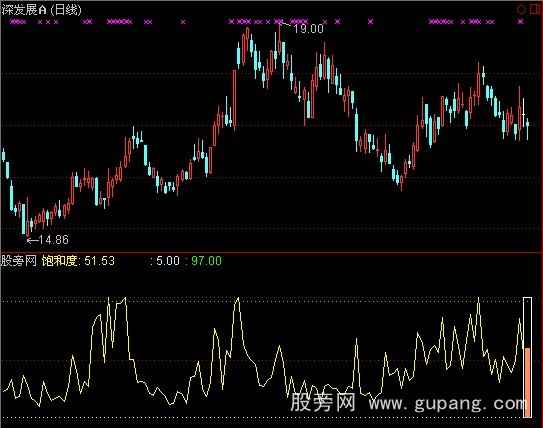543x428 pixels.
Task: Click the chart title 深发展A (日线)
Action: pos(41,10)
